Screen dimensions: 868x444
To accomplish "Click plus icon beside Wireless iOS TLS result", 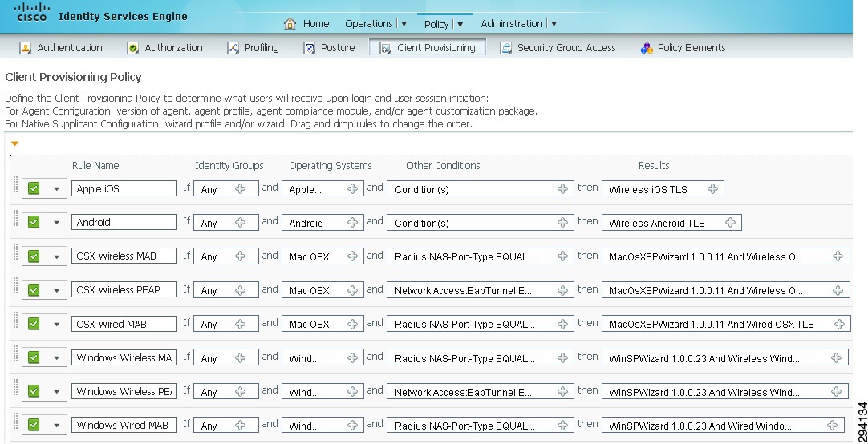I will [x=712, y=188].
